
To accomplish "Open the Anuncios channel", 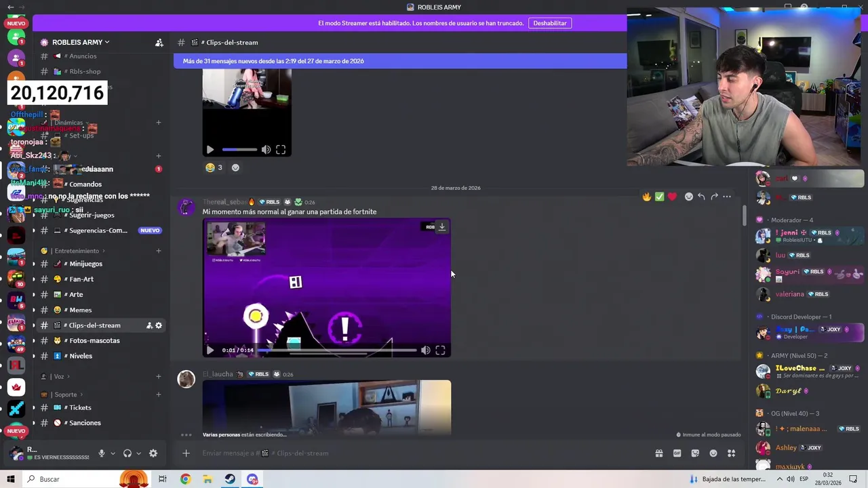I will [83, 56].
